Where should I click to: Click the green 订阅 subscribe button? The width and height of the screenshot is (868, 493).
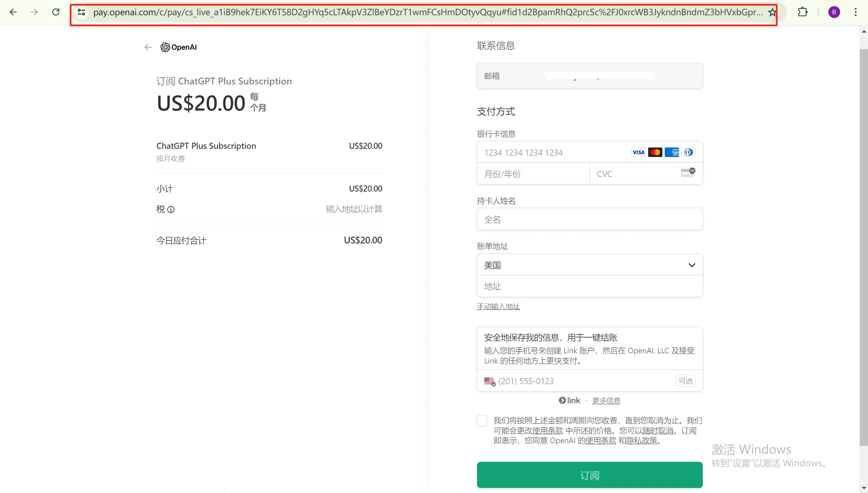pyautogui.click(x=590, y=475)
